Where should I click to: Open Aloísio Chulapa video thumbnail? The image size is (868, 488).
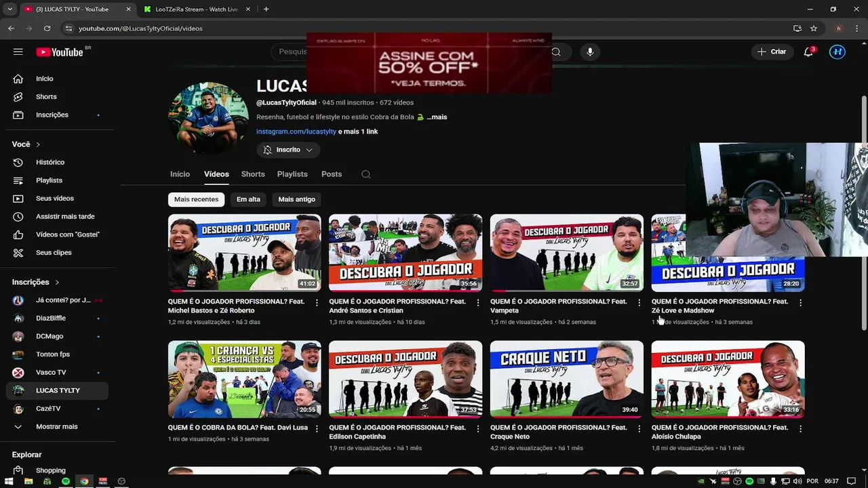click(728, 379)
